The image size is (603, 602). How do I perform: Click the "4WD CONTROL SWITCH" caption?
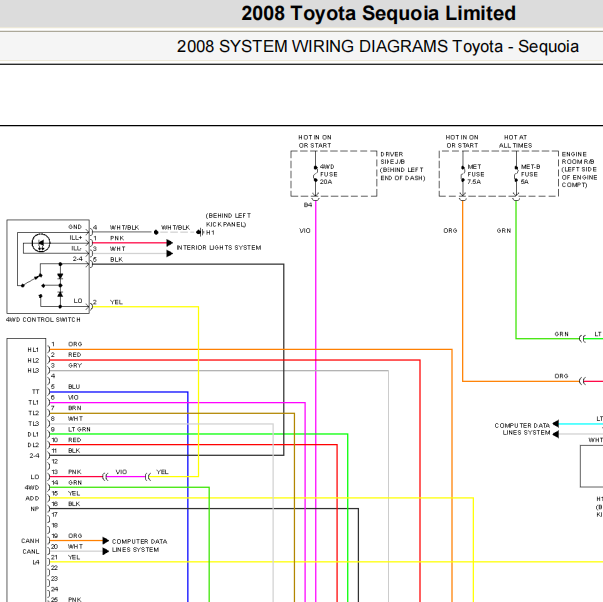pyautogui.click(x=43, y=320)
